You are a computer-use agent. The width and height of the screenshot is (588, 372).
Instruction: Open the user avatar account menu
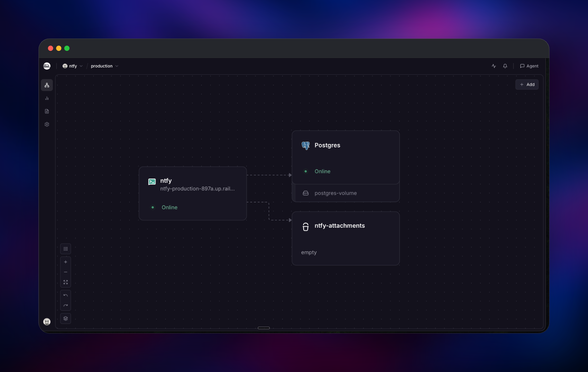coord(47,322)
